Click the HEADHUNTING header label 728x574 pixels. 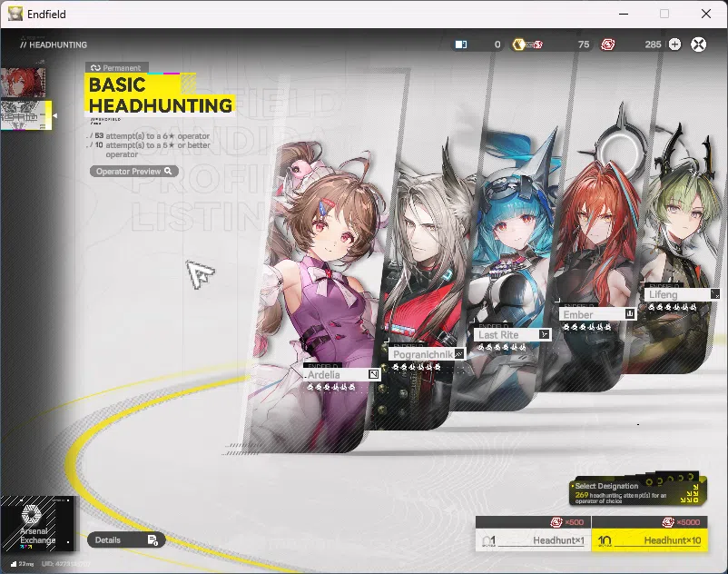pyautogui.click(x=54, y=45)
